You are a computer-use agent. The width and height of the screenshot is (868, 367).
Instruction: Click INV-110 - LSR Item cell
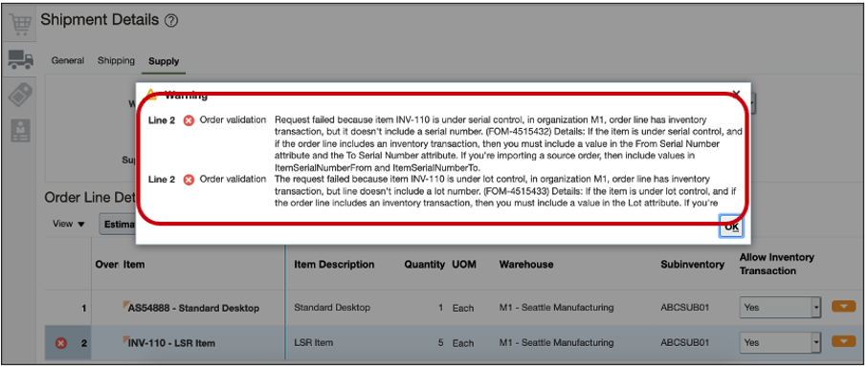(x=171, y=343)
